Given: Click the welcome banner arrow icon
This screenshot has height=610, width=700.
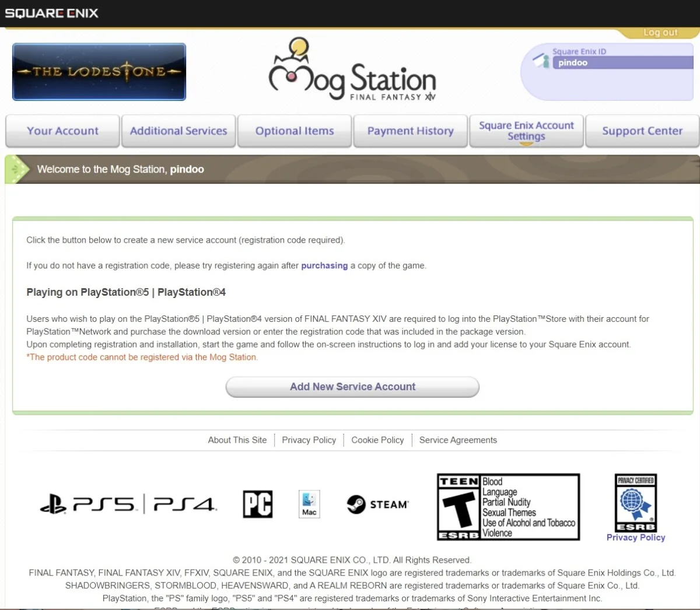Looking at the screenshot, I should pos(17,169).
